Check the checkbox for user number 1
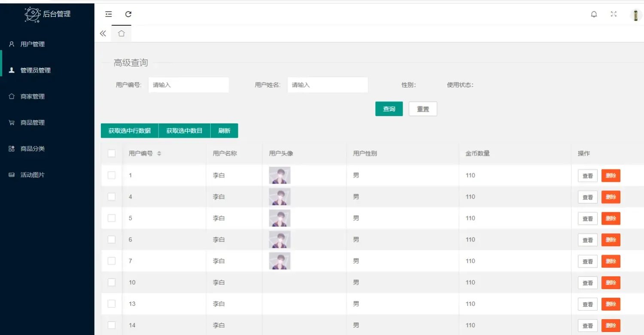Screen dimensions: 644x335 [112, 175]
